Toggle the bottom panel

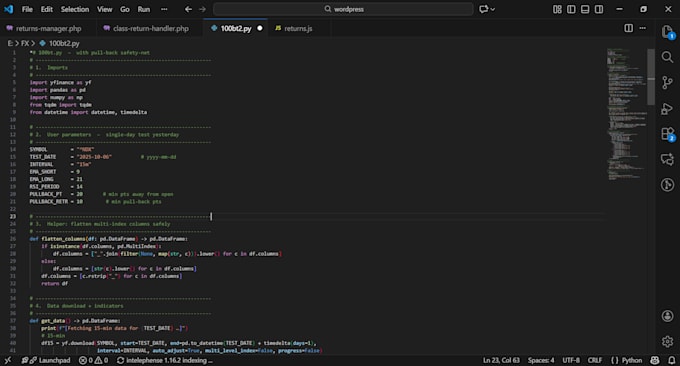tap(585, 9)
